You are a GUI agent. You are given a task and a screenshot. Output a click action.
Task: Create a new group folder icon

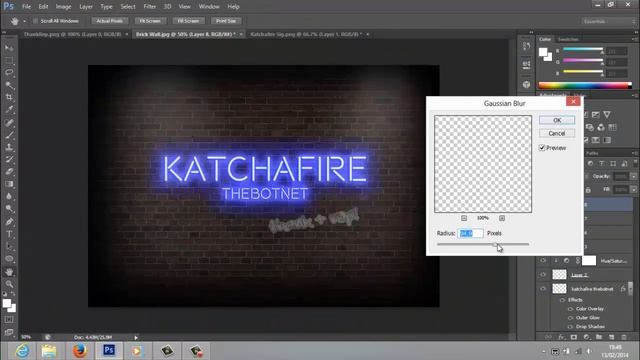click(x=599, y=337)
